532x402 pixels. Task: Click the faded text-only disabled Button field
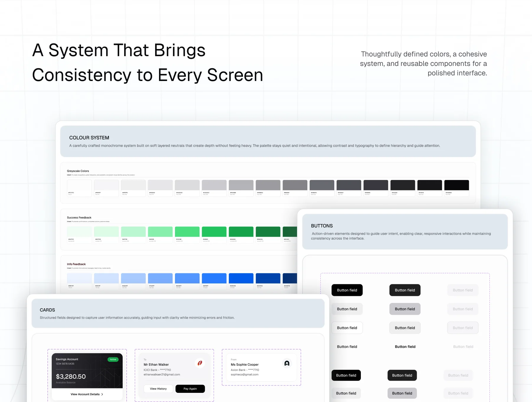point(463,347)
